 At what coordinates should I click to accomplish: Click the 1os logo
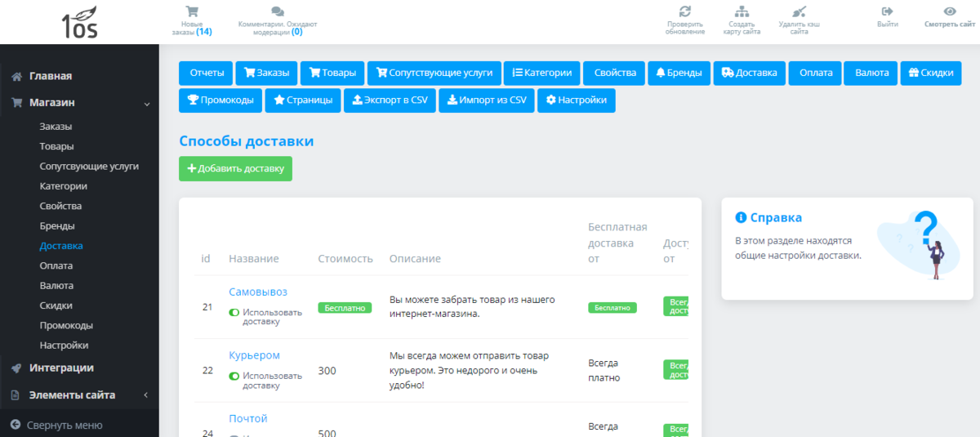tap(79, 22)
